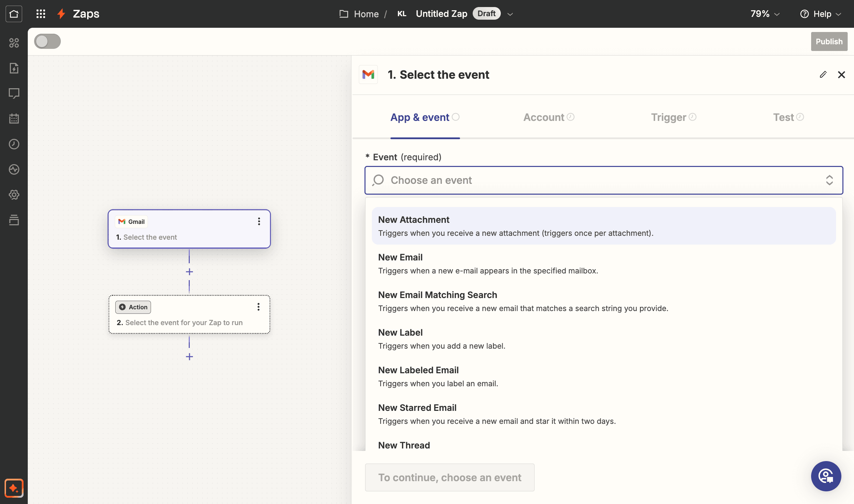Toggle the Zap on/off switch
854x504 pixels.
pyautogui.click(x=47, y=41)
